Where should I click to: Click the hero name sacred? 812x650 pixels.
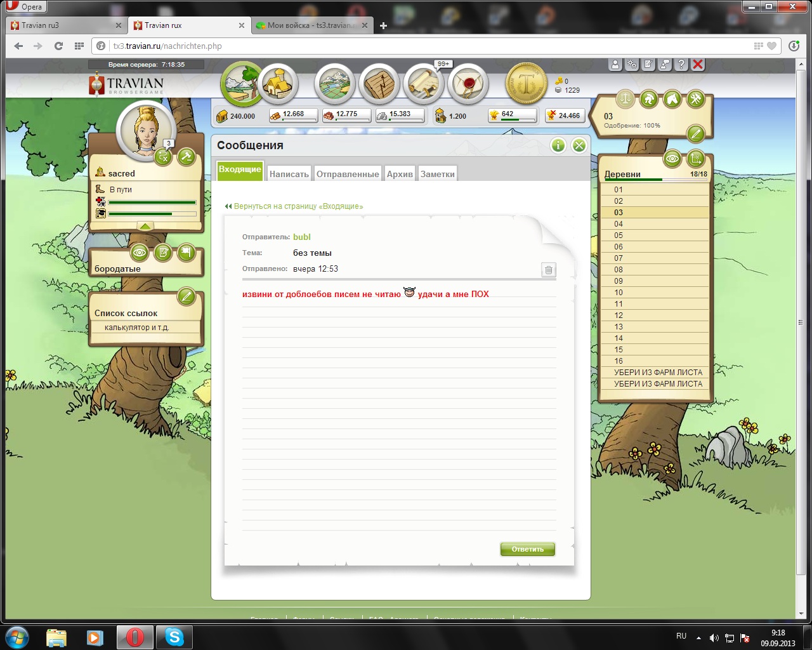tap(121, 173)
